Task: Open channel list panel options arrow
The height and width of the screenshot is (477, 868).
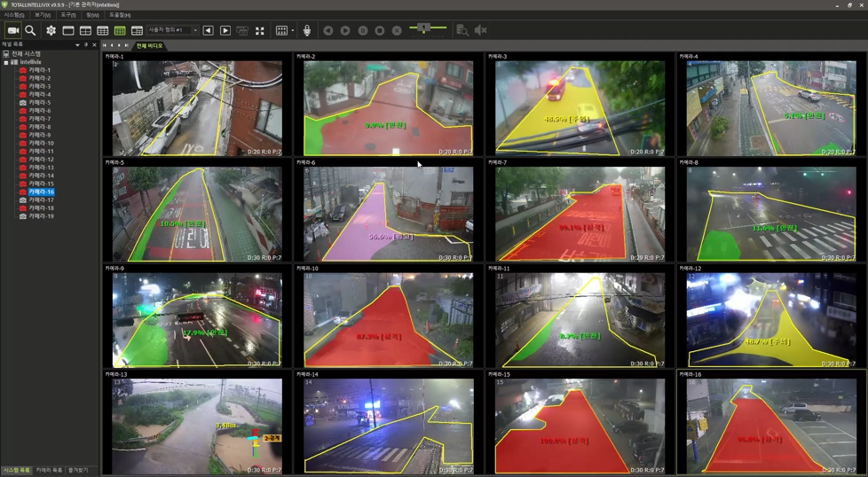Action: pos(77,44)
